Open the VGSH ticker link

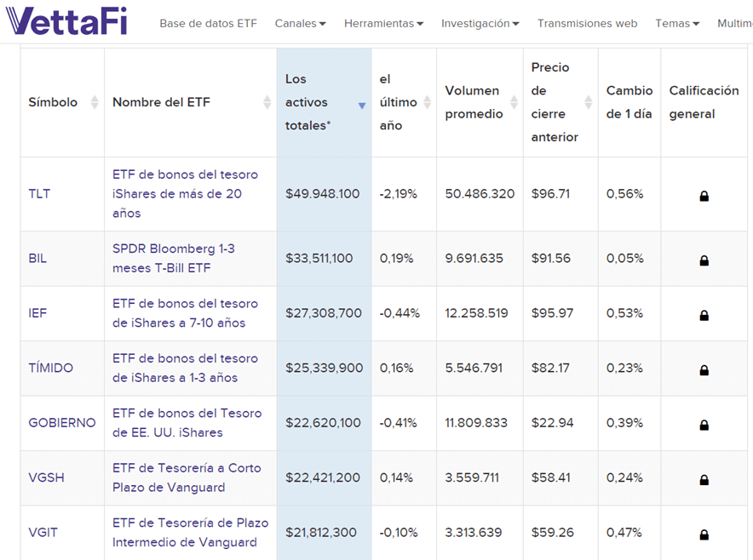46,478
